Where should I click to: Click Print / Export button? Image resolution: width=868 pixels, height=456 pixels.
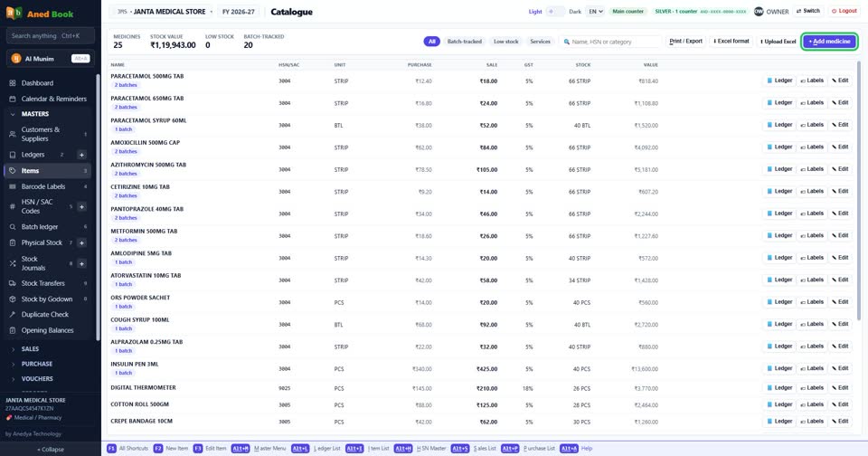(686, 42)
